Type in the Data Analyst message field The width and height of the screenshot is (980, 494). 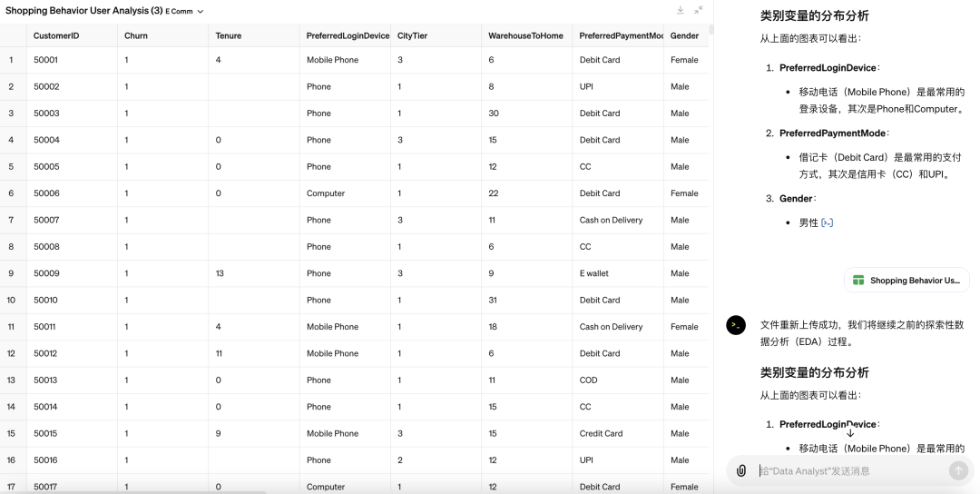[x=848, y=470]
